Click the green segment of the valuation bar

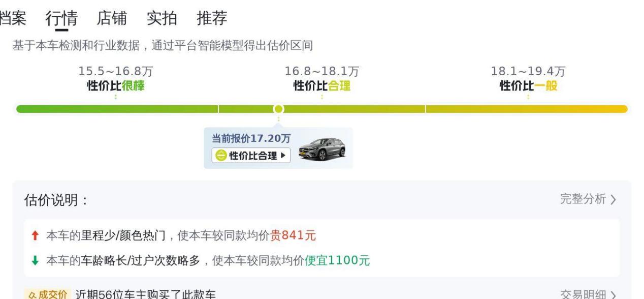coord(117,109)
